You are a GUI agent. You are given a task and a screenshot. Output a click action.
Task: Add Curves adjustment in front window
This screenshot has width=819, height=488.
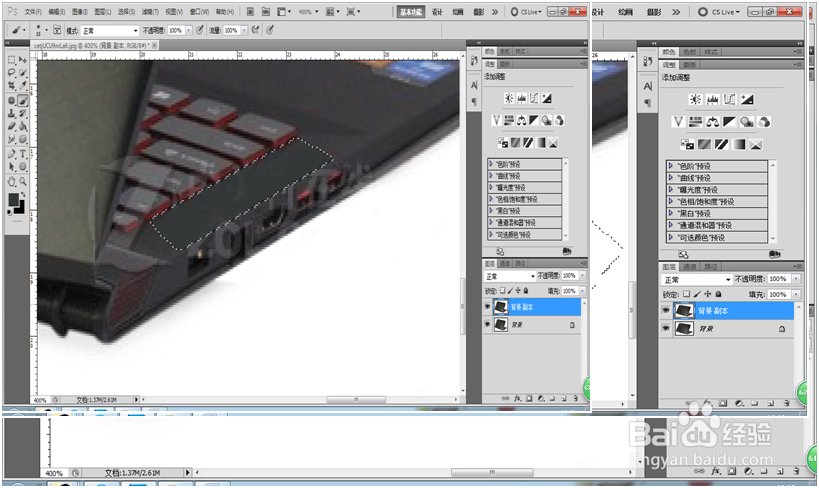(x=534, y=98)
